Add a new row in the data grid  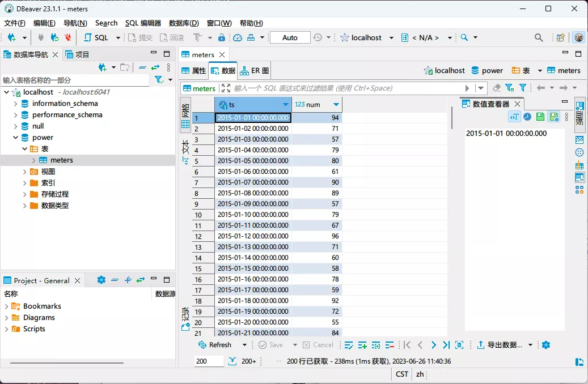pos(362,345)
